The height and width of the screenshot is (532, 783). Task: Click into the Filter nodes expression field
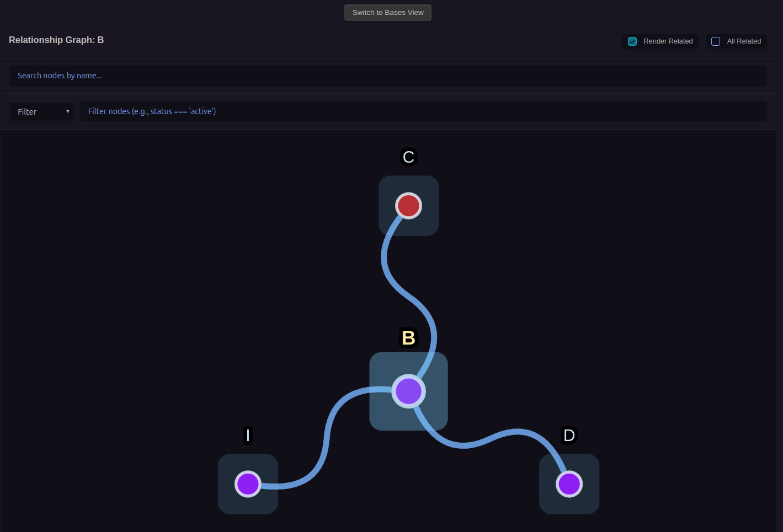423,111
